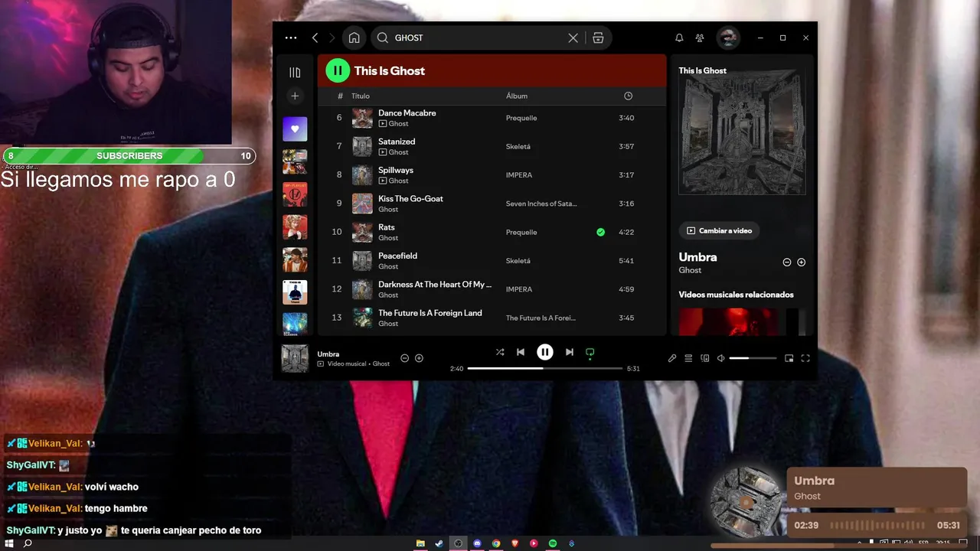Screen dimensions: 980x551
Task: Open the user profile avatar menu
Action: coord(728,37)
